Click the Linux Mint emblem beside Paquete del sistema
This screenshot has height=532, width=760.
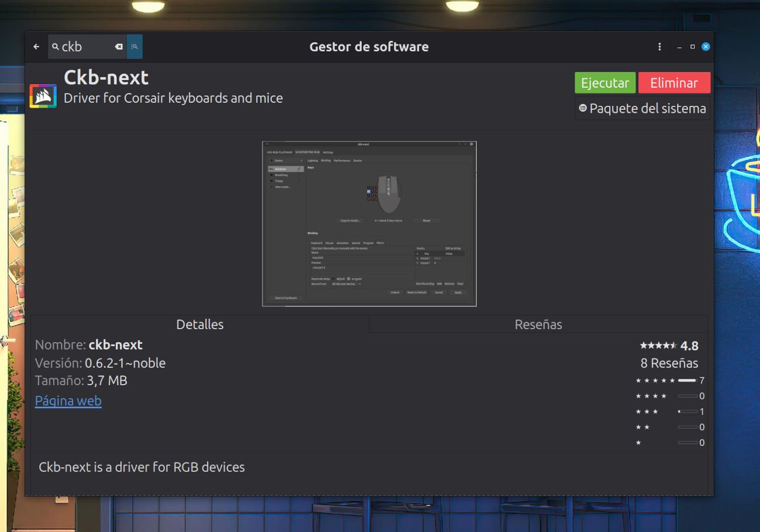tap(584, 108)
